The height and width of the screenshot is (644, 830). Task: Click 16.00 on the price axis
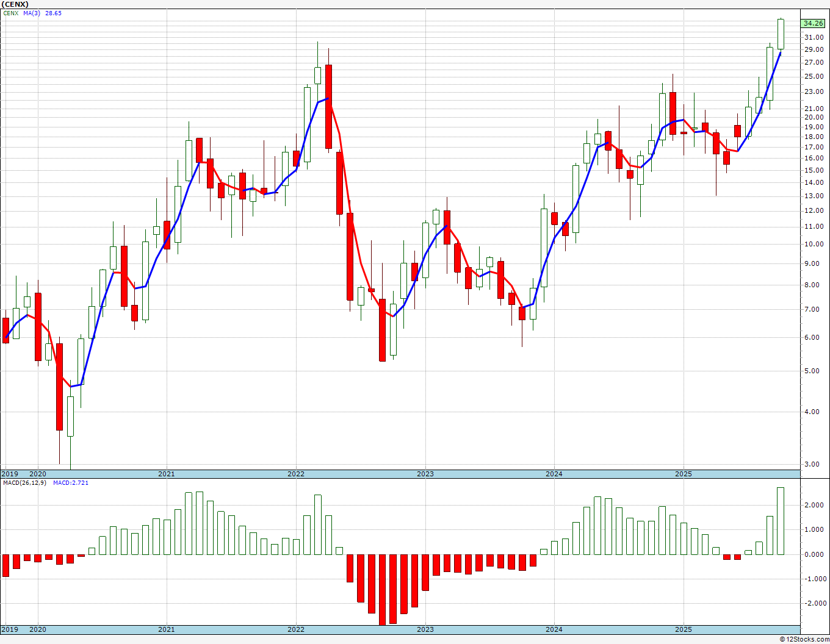click(814, 158)
